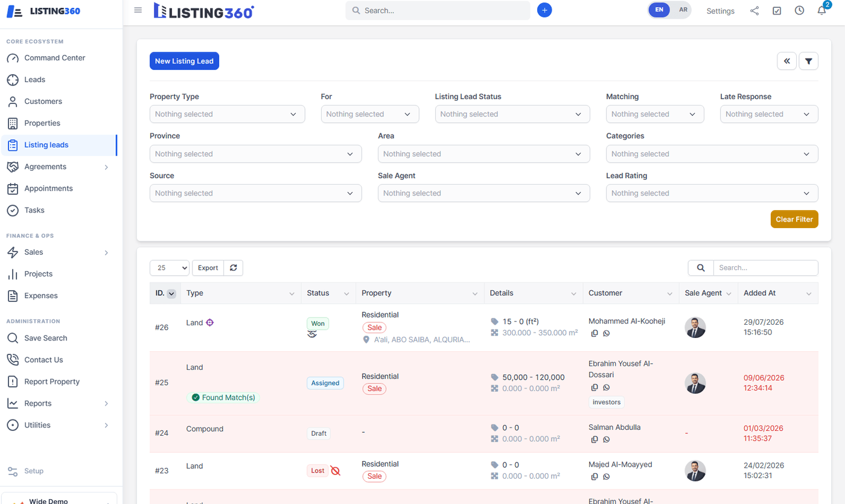Open Late Response dropdown

tap(769, 114)
